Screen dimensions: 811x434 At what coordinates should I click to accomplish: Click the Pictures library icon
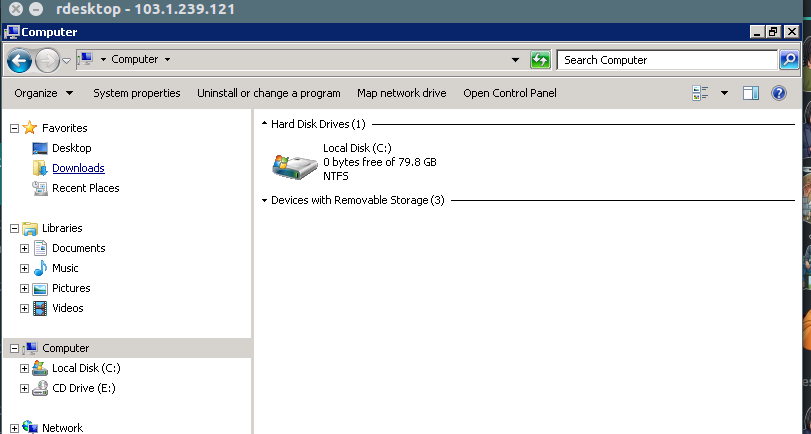(40, 289)
